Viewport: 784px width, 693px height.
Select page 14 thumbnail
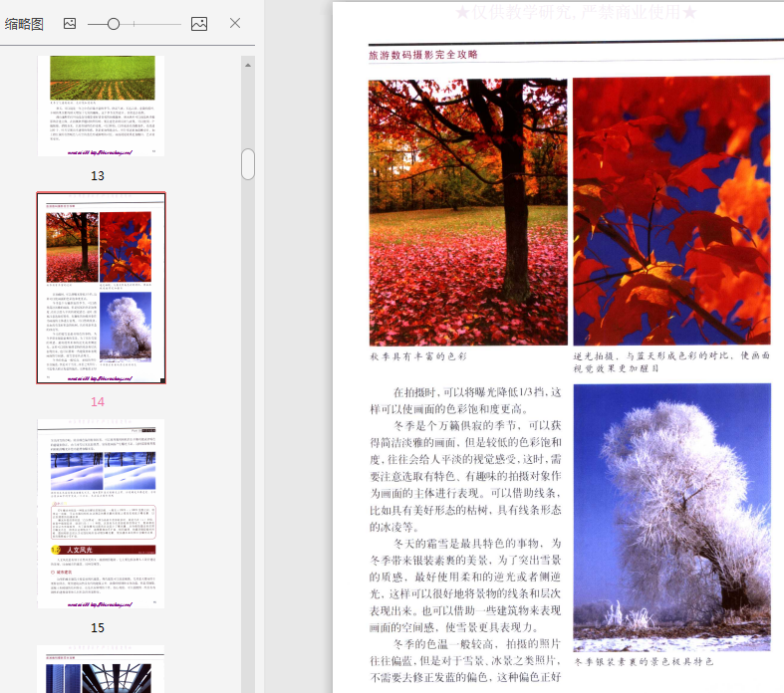[x=101, y=288]
